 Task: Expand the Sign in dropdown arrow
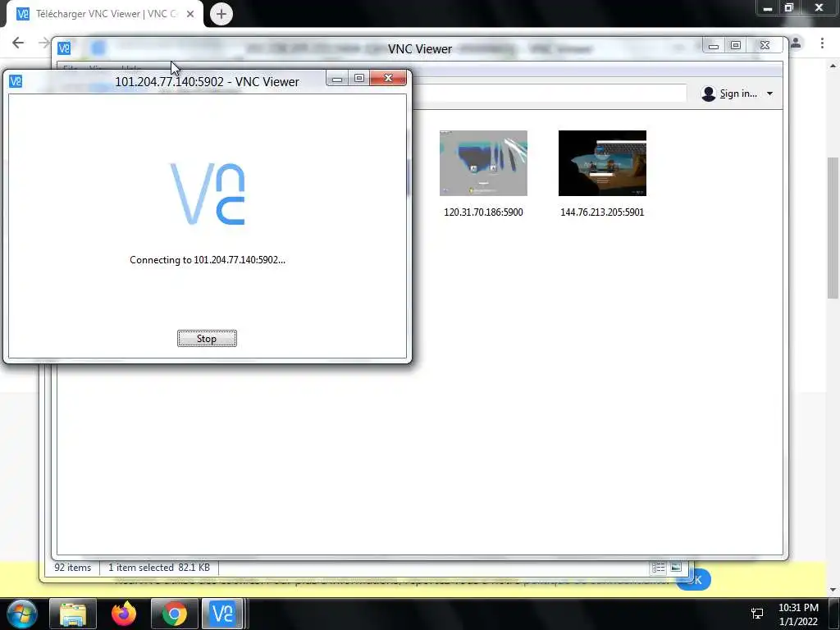tap(769, 94)
